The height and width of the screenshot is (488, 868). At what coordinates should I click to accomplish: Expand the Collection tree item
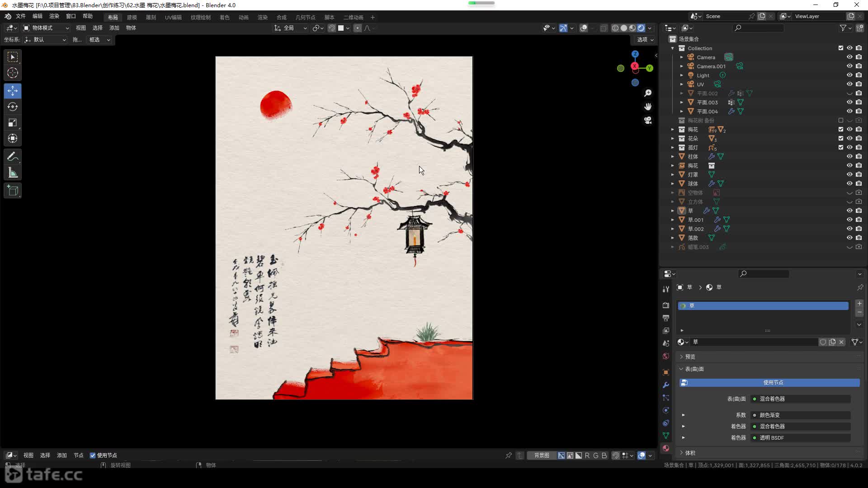click(673, 48)
